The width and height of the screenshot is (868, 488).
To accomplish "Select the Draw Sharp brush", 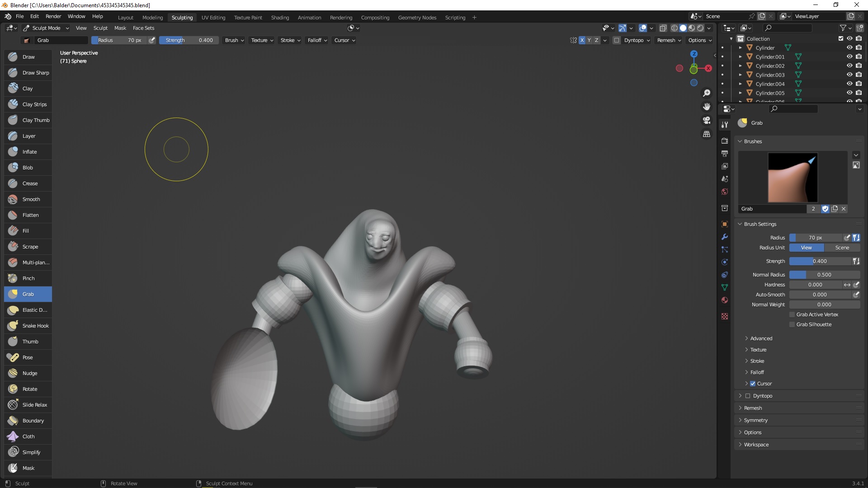I will coord(28,73).
